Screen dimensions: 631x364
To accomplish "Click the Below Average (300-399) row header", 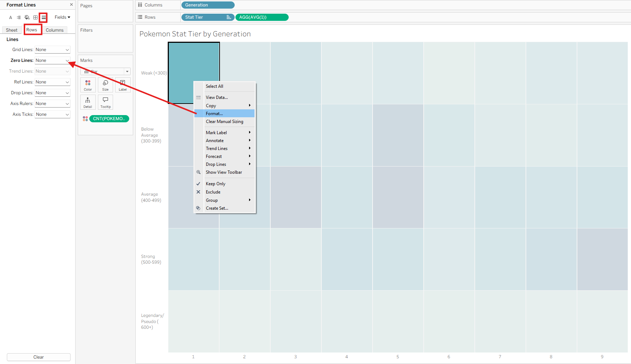I will pyautogui.click(x=151, y=135).
